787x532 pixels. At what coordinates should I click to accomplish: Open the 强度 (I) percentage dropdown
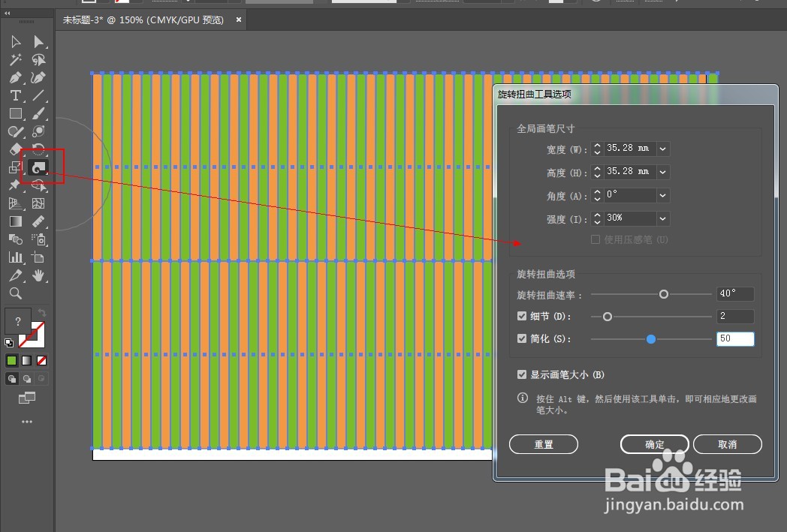point(662,218)
